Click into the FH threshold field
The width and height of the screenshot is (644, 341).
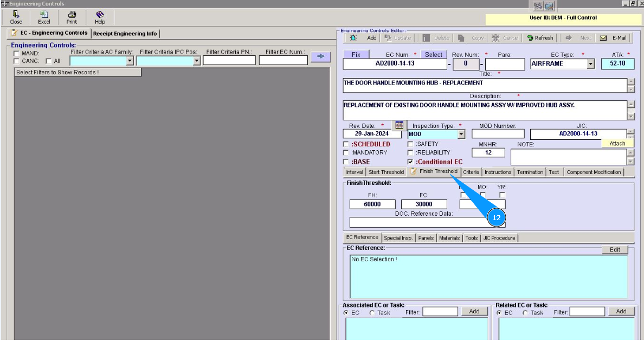click(372, 204)
